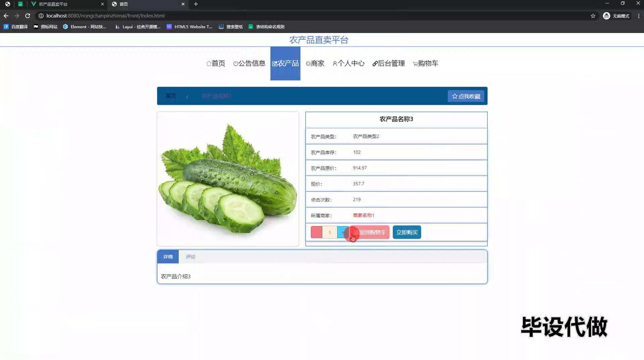This screenshot has height=360, width=644.
Task: Reload the current page
Action: pos(28,16)
